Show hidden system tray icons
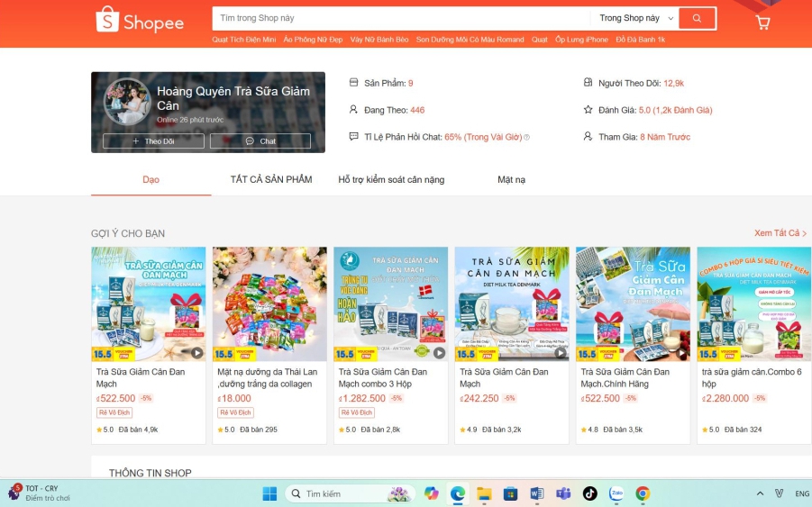This screenshot has height=507, width=812. coord(760,493)
